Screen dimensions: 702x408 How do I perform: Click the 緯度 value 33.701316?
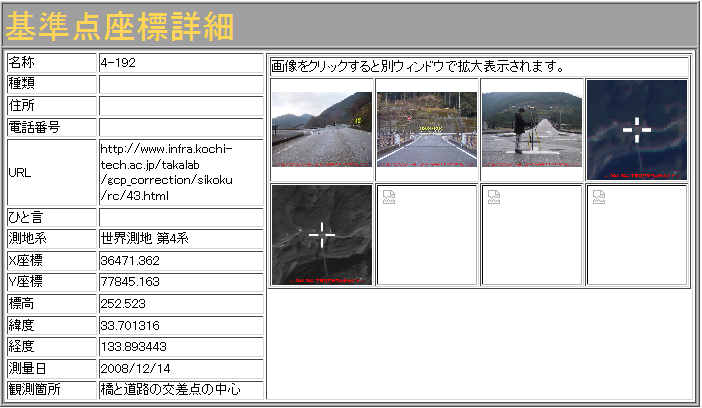[x=130, y=326]
